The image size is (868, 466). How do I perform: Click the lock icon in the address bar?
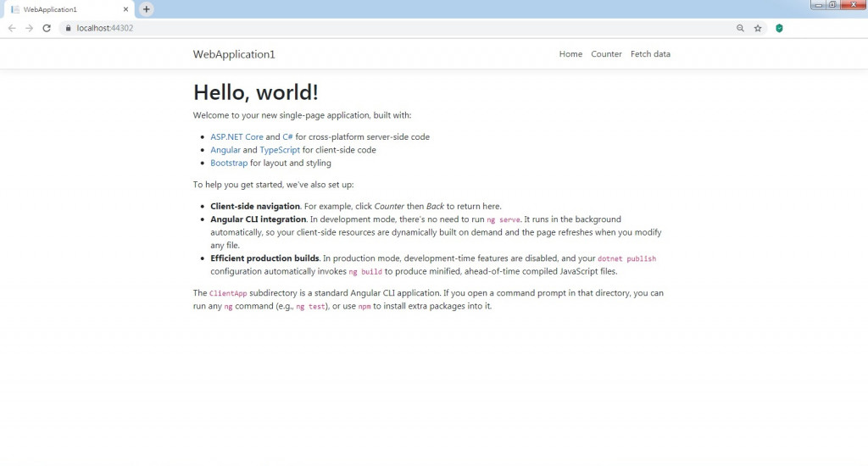[68, 28]
